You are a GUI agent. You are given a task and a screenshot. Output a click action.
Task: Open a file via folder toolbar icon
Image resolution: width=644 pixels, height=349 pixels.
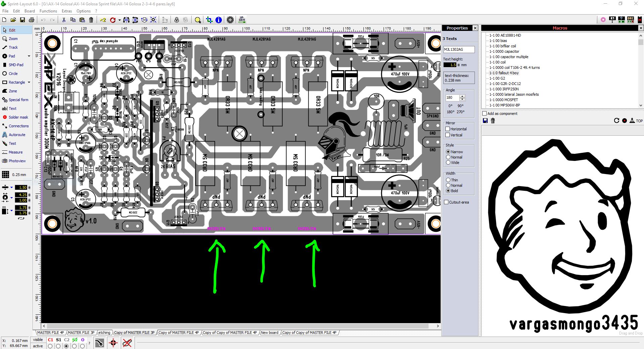click(x=13, y=20)
